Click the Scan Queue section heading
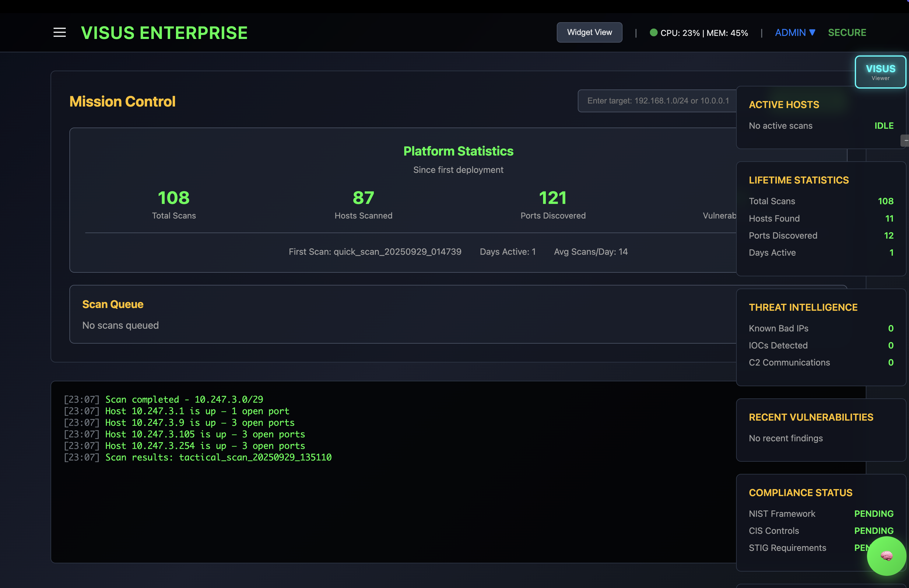Viewport: 909px width, 588px height. (113, 304)
